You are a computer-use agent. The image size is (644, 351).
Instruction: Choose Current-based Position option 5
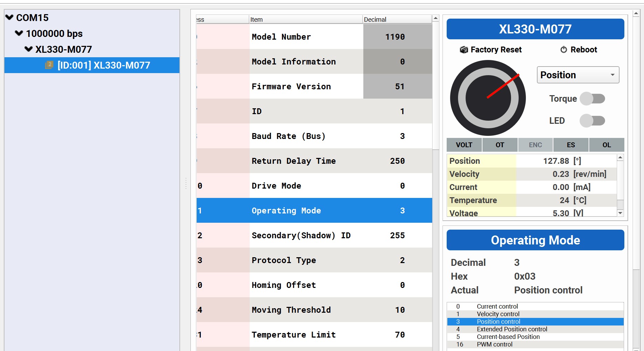point(535,337)
